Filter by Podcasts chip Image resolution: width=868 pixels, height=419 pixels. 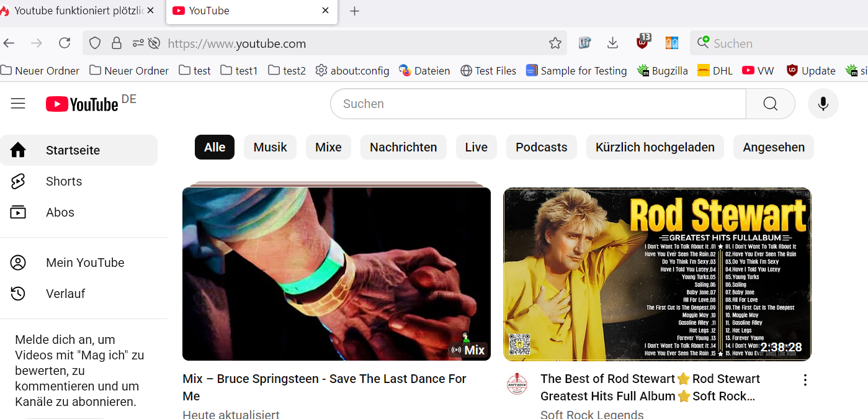(x=542, y=147)
